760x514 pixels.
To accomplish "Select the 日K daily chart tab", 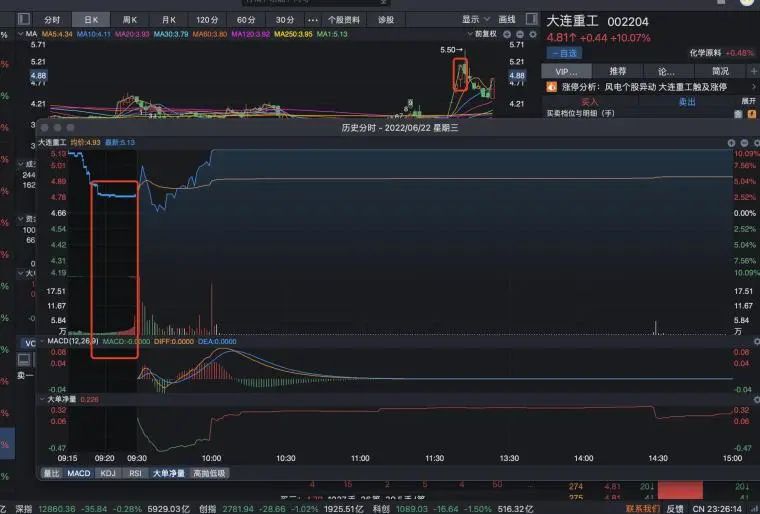I will pyautogui.click(x=91, y=20).
